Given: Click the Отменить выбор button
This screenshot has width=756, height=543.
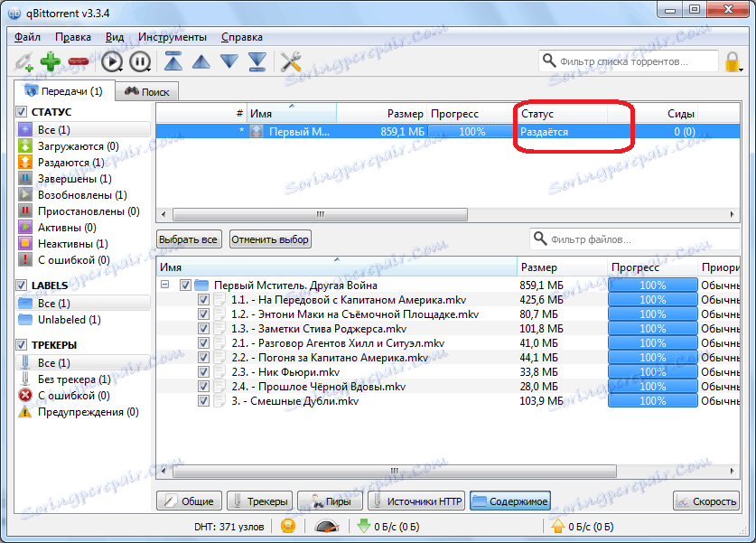Looking at the screenshot, I should point(270,239).
